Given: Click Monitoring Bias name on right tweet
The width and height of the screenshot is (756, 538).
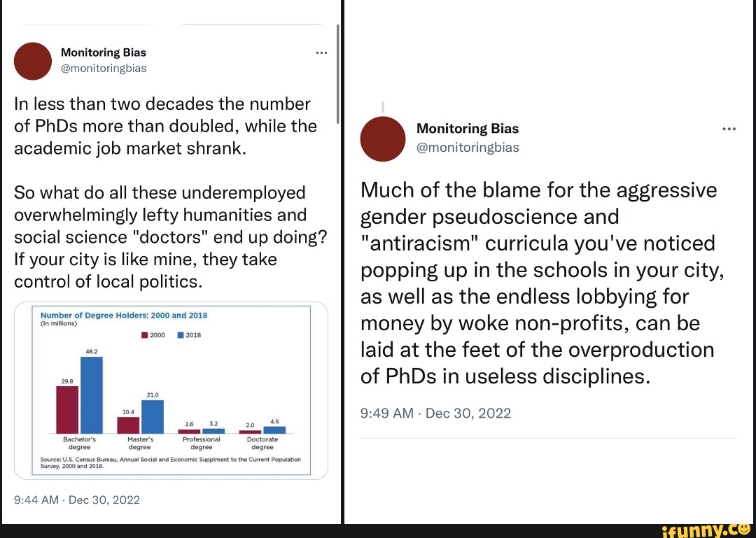Looking at the screenshot, I should 468,129.
